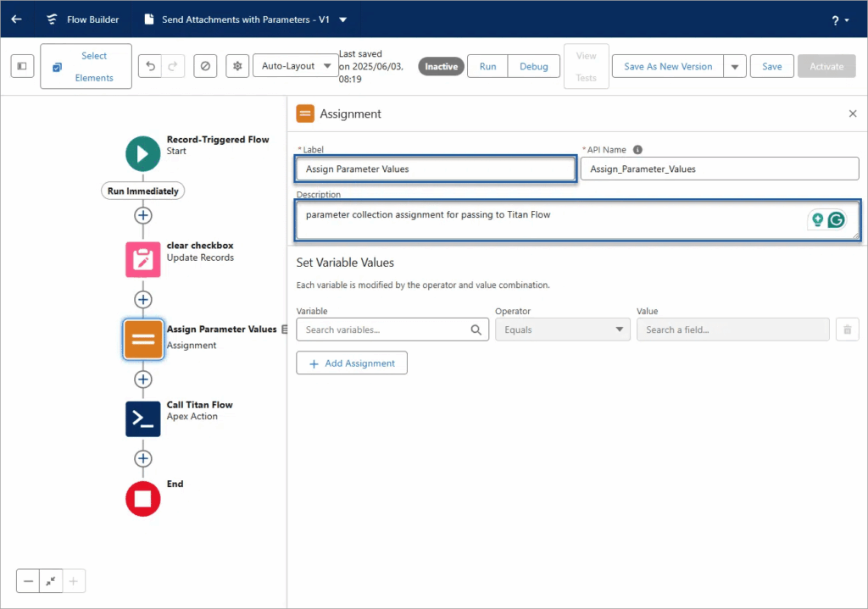Click the delete trash icon for the variable row
Image resolution: width=868 pixels, height=609 pixels.
[847, 329]
